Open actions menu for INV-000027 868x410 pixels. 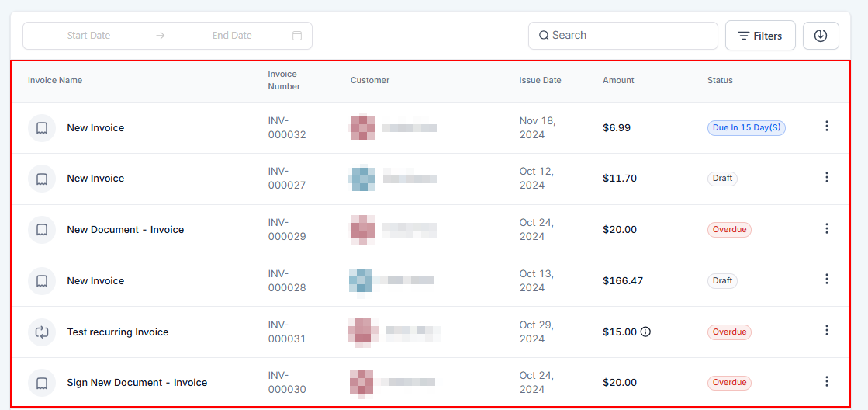(x=826, y=177)
